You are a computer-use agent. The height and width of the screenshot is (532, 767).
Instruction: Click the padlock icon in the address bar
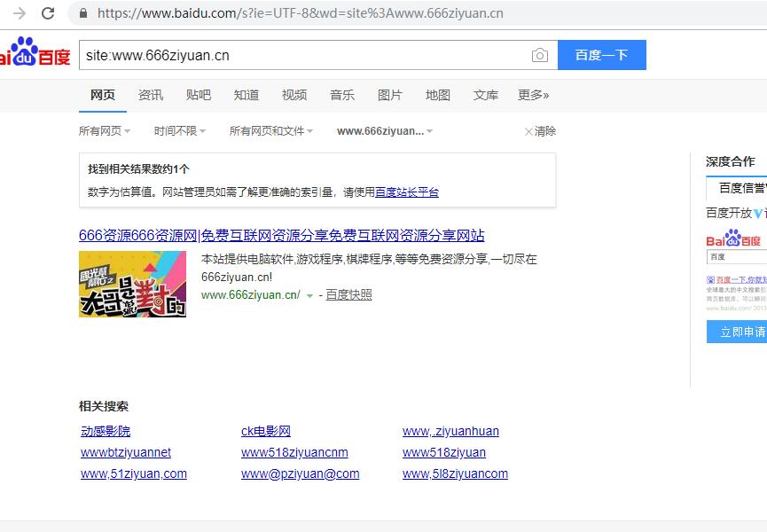(82, 13)
